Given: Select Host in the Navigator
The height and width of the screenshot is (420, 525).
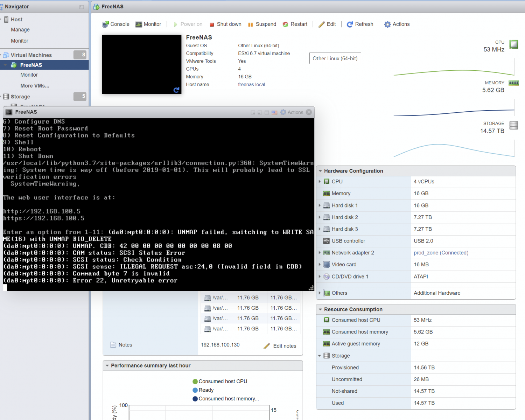Looking at the screenshot, I should 16,20.
